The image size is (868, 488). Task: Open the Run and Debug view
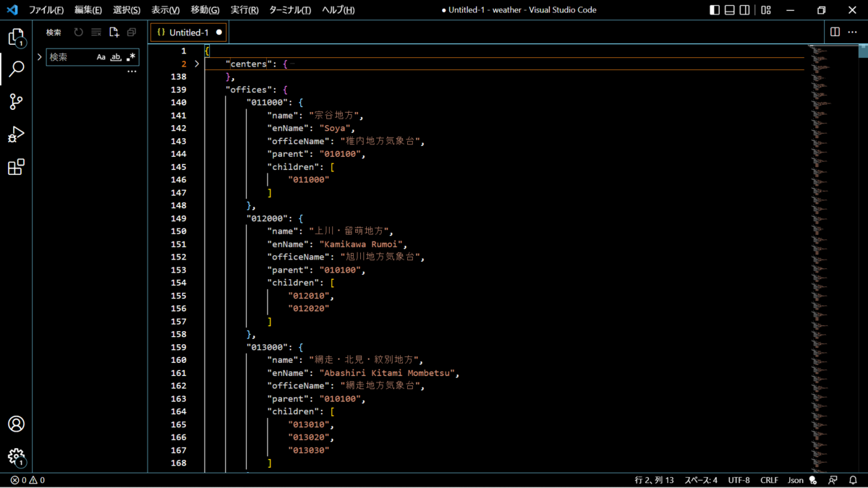[x=16, y=134]
